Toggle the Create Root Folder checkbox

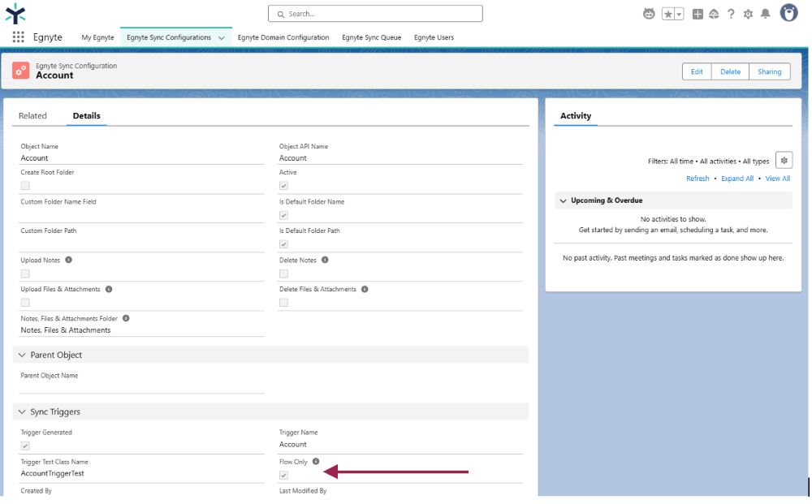coord(25,186)
